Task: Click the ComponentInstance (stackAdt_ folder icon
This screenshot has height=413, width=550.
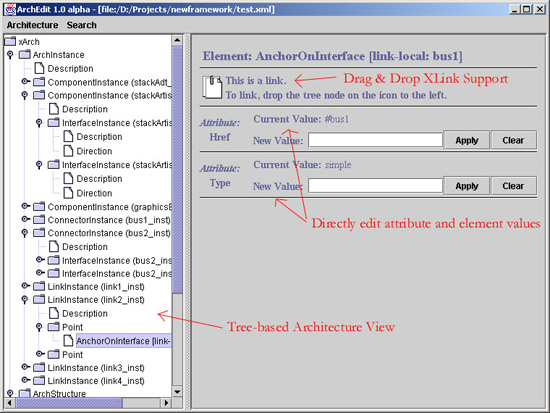Action: (x=39, y=82)
